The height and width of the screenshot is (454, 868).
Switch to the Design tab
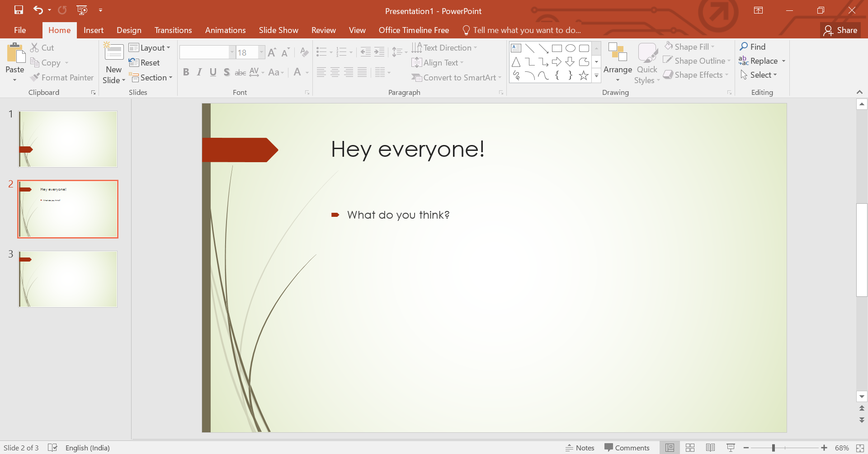[129, 30]
